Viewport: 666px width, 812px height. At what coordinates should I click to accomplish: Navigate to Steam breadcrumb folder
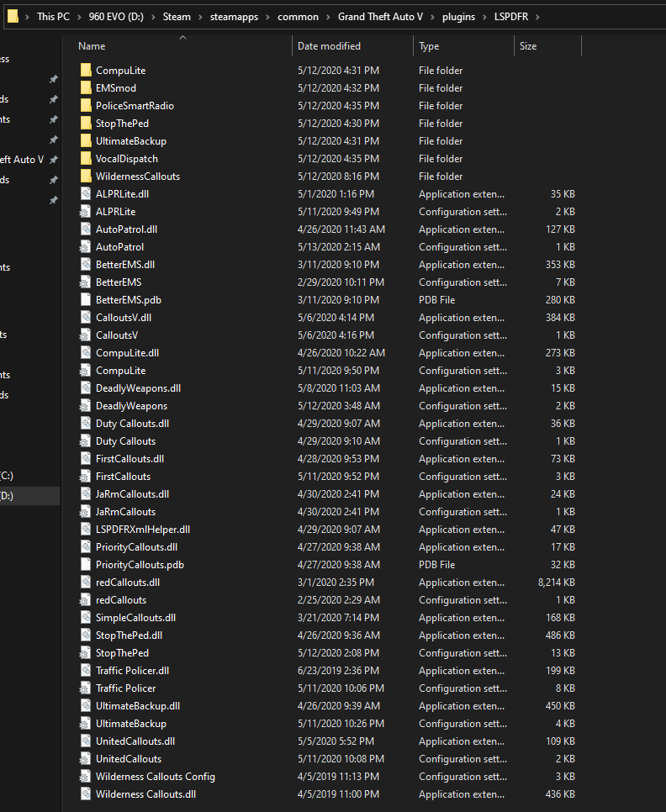(177, 17)
